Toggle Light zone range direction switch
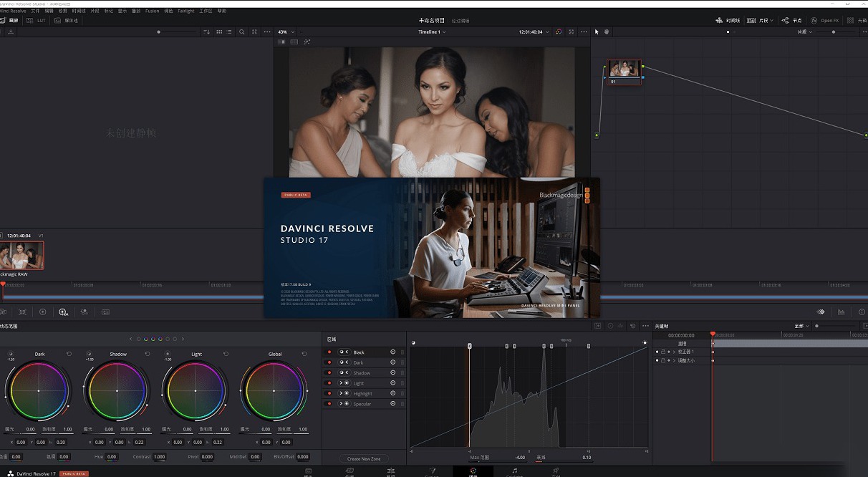Image resolution: width=868 pixels, height=477 pixels. tap(344, 383)
